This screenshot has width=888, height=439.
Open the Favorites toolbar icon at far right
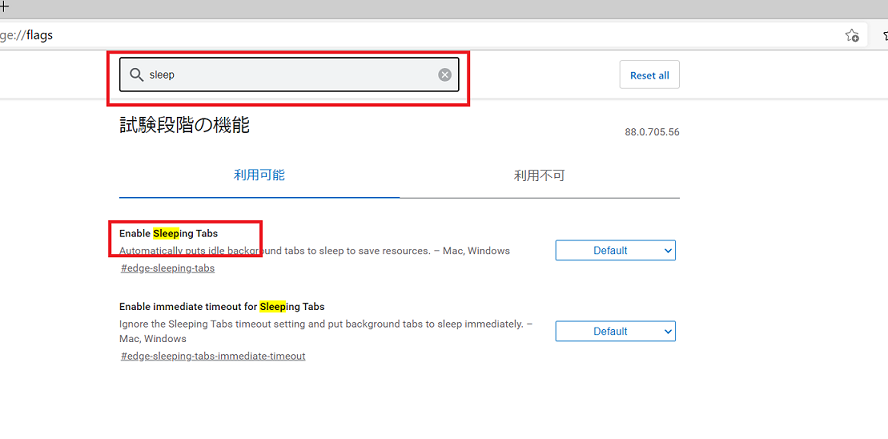(x=884, y=35)
